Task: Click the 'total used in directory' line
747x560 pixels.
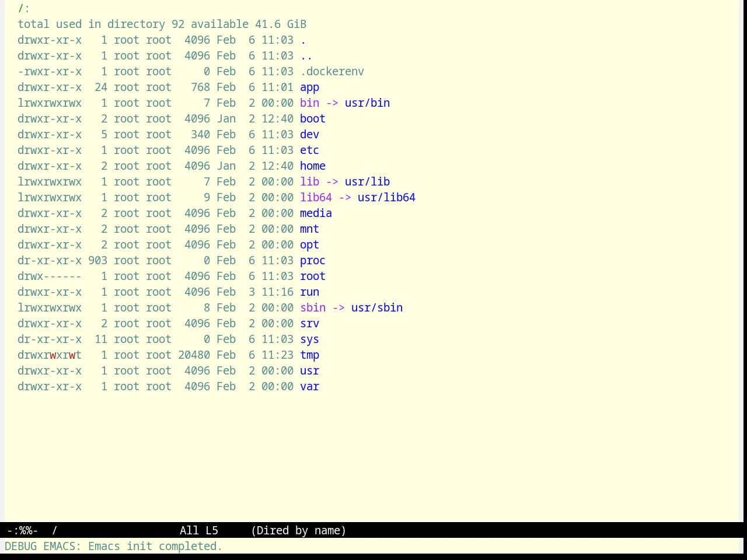Action: [162, 24]
